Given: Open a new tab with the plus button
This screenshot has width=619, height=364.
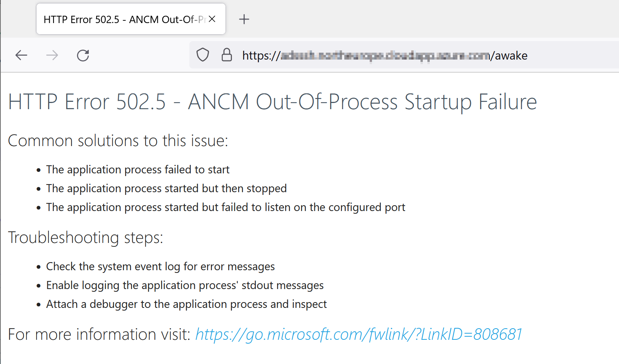Looking at the screenshot, I should (x=244, y=19).
